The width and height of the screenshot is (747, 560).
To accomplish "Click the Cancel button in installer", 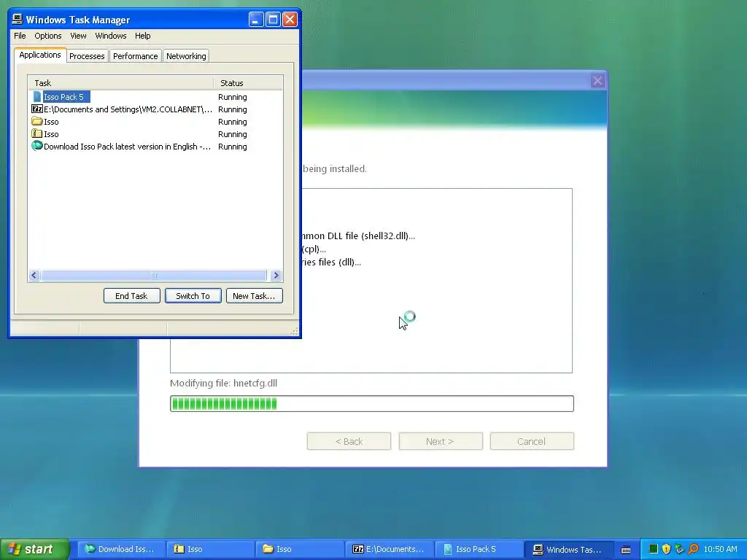I will (x=532, y=441).
